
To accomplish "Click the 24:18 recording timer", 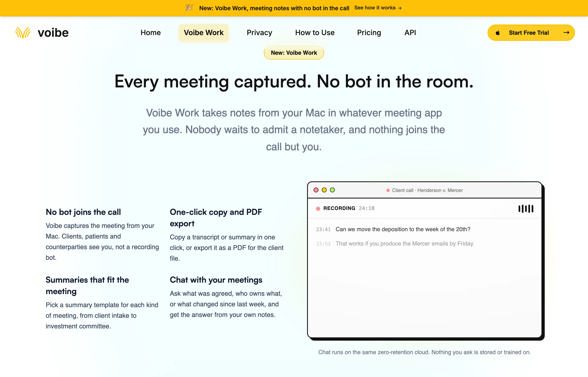I will coord(366,208).
